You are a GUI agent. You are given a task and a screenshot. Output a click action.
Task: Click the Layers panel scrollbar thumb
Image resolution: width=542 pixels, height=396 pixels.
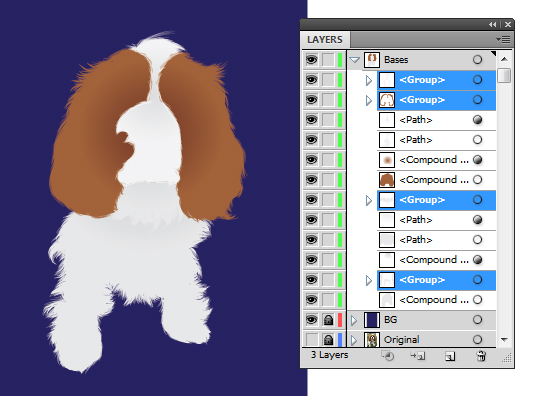pyautogui.click(x=504, y=76)
